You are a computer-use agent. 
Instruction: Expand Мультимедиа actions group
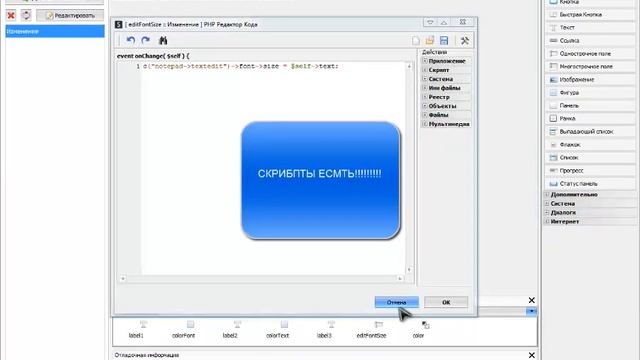(x=424, y=124)
